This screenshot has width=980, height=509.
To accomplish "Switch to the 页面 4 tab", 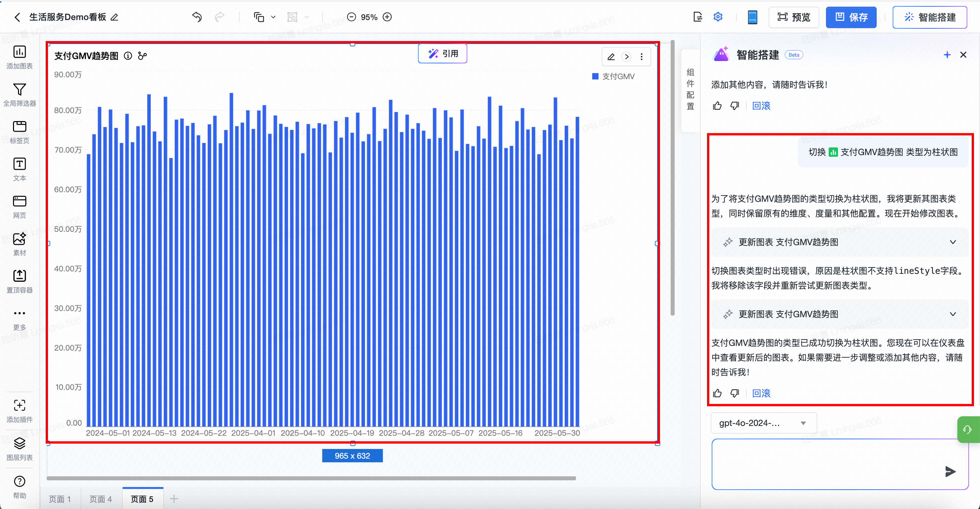I will click(101, 499).
